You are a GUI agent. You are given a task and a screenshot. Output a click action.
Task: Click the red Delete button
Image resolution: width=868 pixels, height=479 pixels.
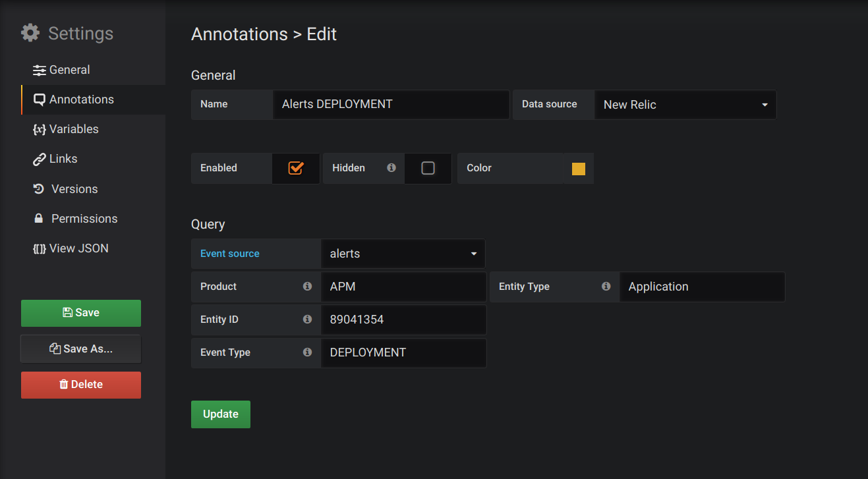click(81, 385)
